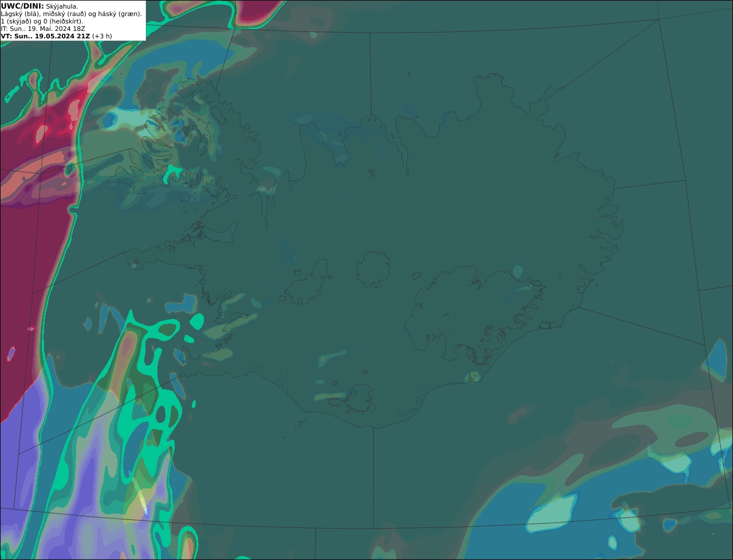Image resolution: width=733 pixels, height=560 pixels.
Task: Click the '1 (skýjað) og 0 (heiðskírt).' line
Action: click(42, 21)
